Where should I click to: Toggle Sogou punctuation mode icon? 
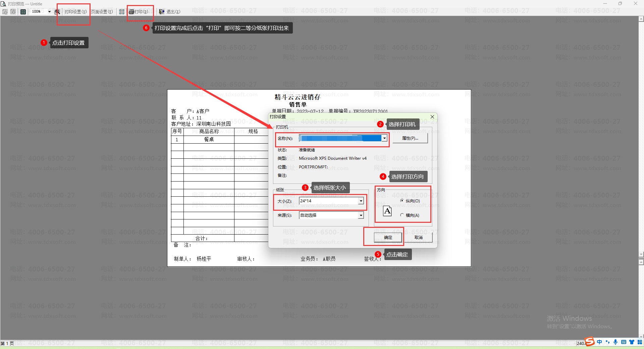pos(607,342)
